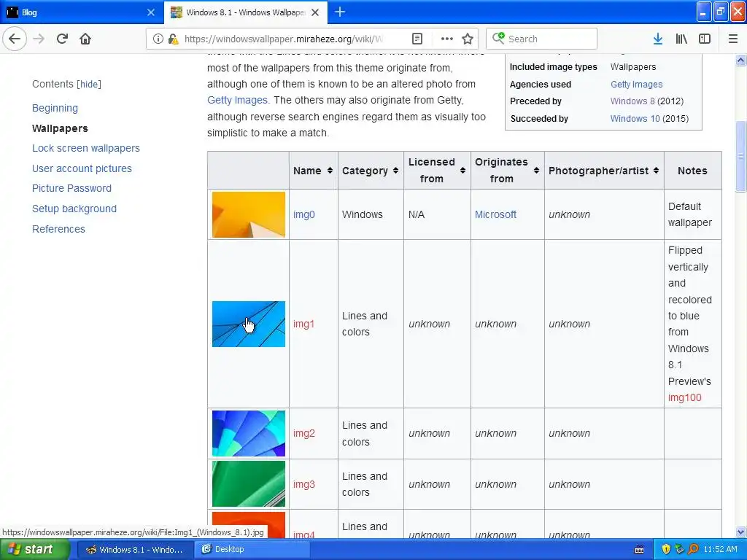Open the img3 green wallpaper thumbnail
The image size is (747, 560).
tap(249, 484)
